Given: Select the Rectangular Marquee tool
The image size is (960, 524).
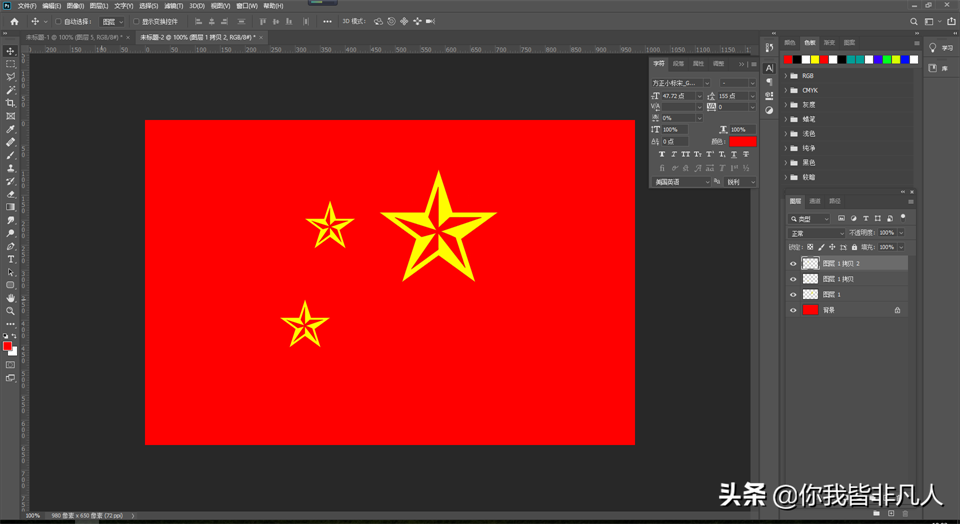Looking at the screenshot, I should [10, 64].
